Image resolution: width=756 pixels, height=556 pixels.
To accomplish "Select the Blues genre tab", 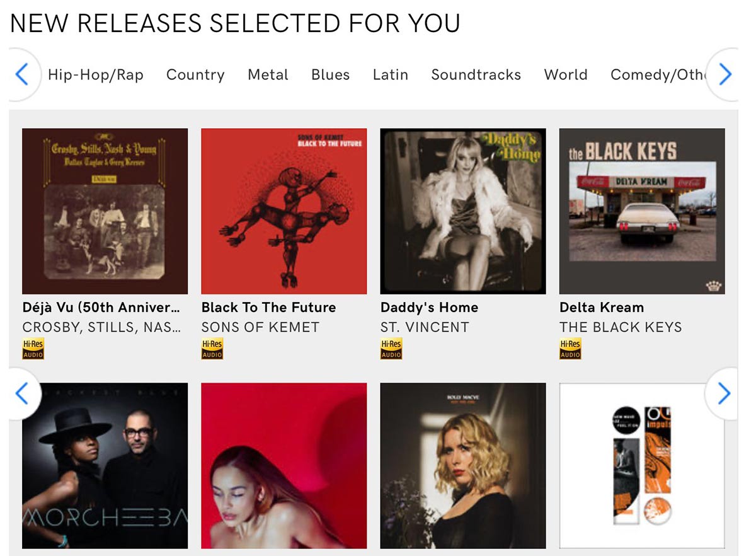I will pos(330,74).
